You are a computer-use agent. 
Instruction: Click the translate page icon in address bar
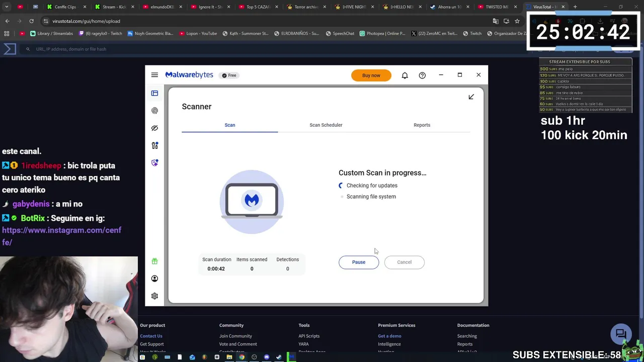(496, 21)
